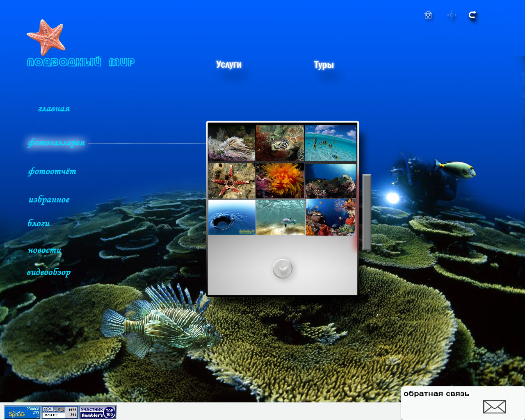Click the home house icon
Image resolution: width=525 pixels, height=420 pixels.
click(428, 15)
